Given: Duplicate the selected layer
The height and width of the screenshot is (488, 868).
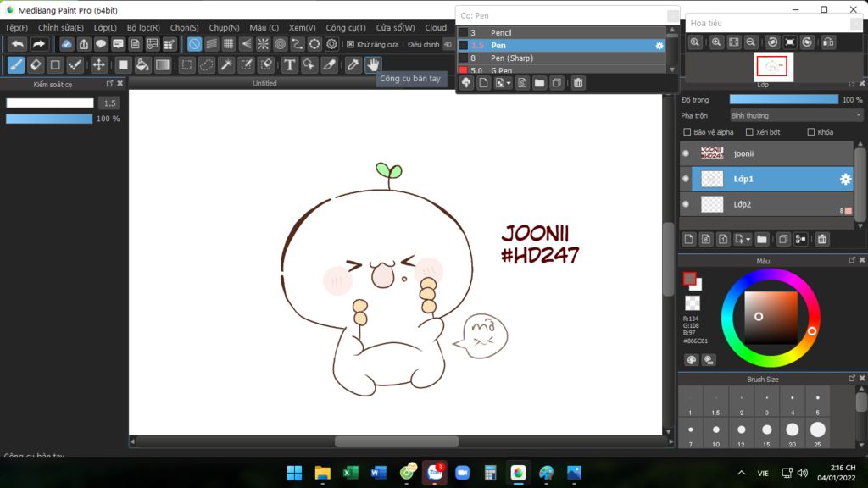Looking at the screenshot, I should (x=782, y=239).
